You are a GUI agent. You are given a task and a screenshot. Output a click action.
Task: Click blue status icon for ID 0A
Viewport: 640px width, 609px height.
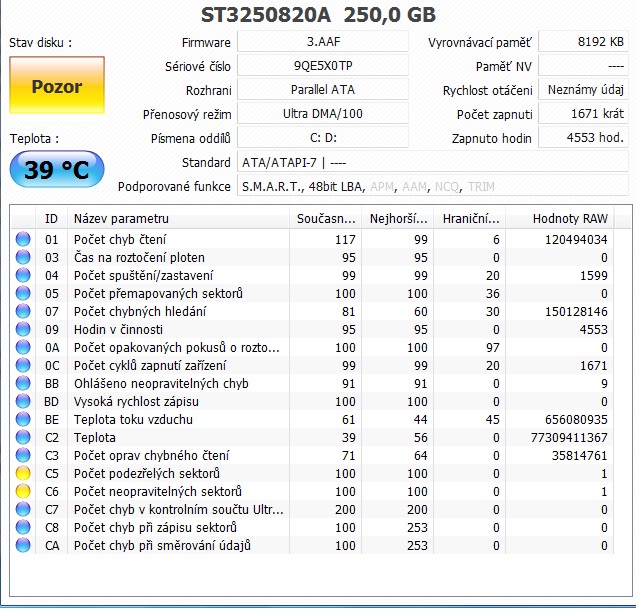pyautogui.click(x=23, y=347)
